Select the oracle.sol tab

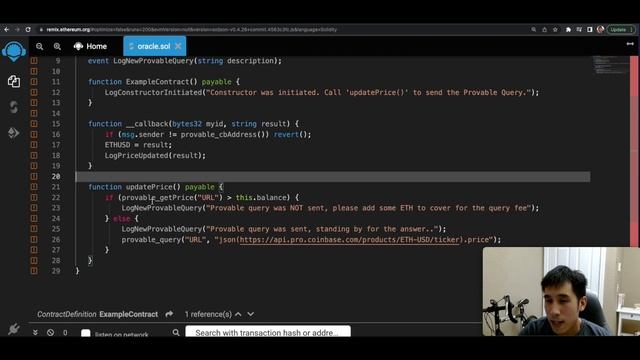coord(154,46)
